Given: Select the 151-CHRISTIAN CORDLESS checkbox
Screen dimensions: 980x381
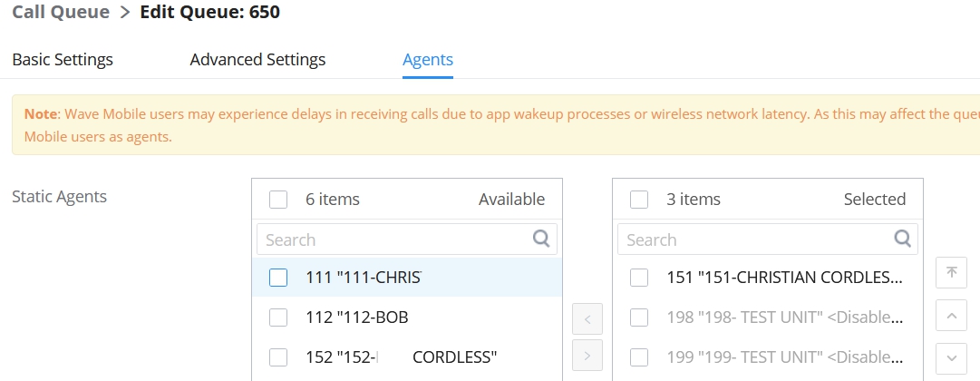Looking at the screenshot, I should pos(639,278).
